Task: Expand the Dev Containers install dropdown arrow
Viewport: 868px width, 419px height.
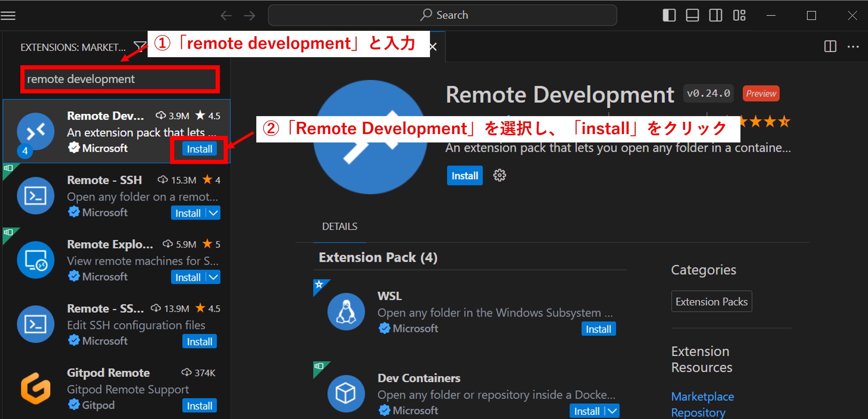Action: (x=612, y=411)
